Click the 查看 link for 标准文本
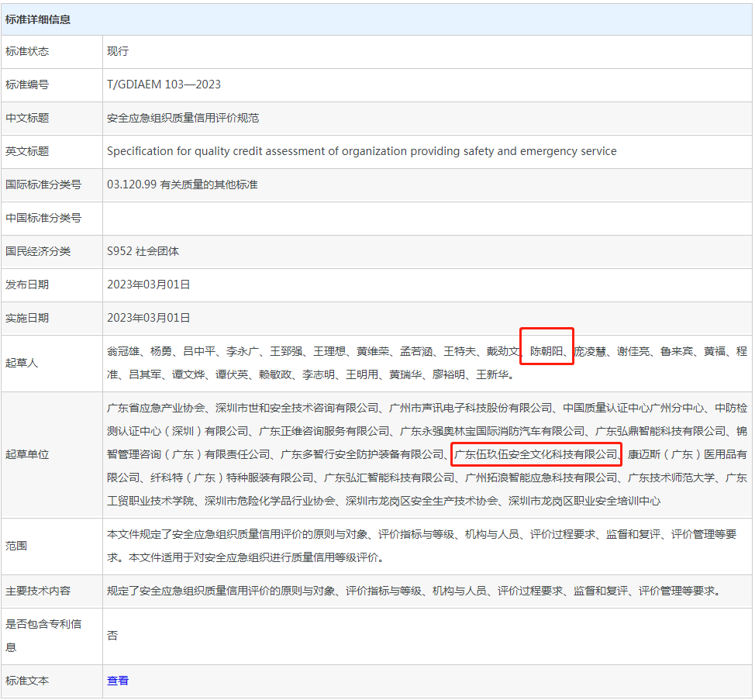The height and width of the screenshot is (700, 755). [118, 681]
